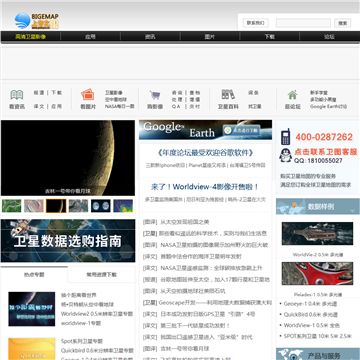
Task: Open the 吉林一号带你看月球 article in list
Action: point(184,349)
